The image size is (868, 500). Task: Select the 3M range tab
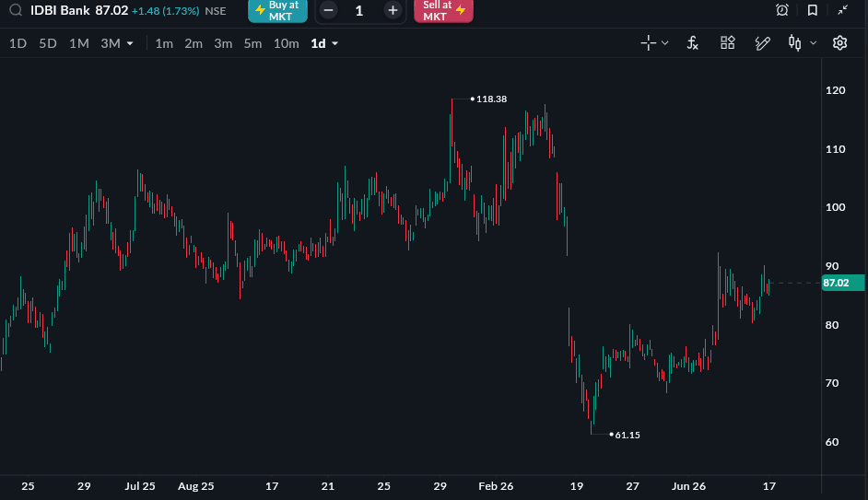pos(111,43)
